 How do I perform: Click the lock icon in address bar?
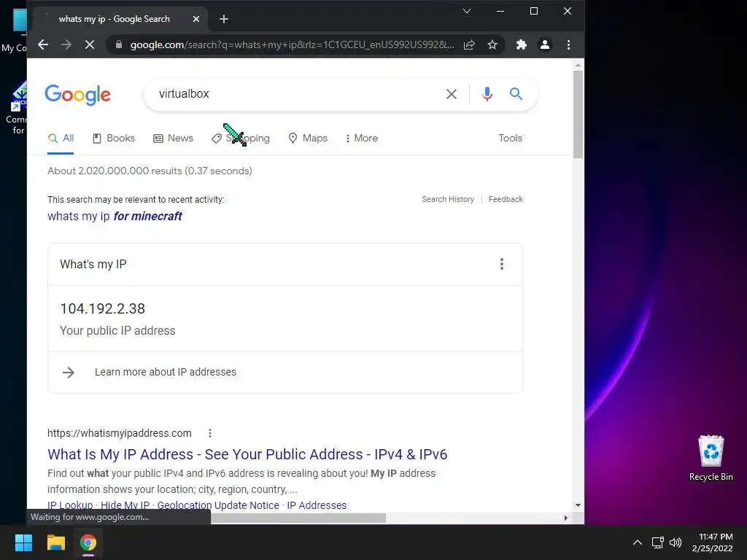(119, 44)
